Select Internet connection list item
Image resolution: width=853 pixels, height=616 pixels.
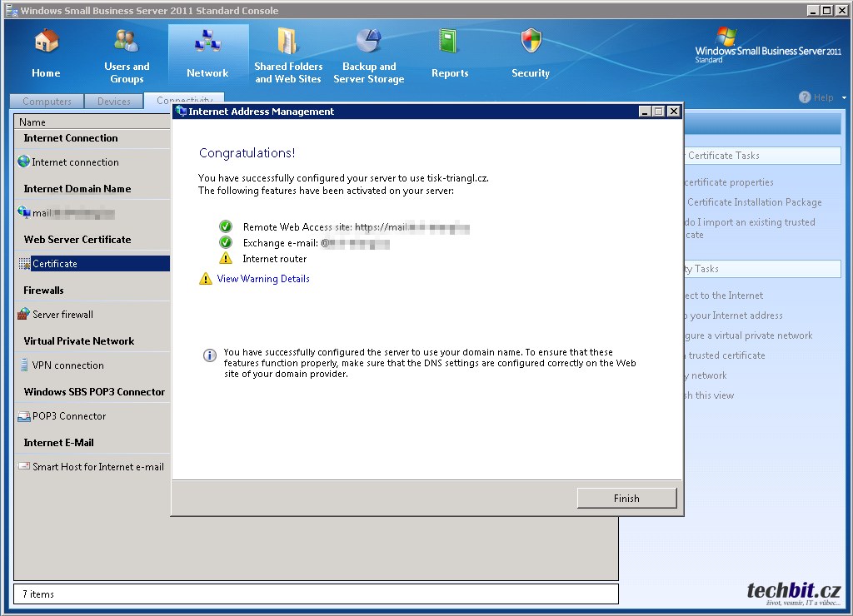(75, 162)
